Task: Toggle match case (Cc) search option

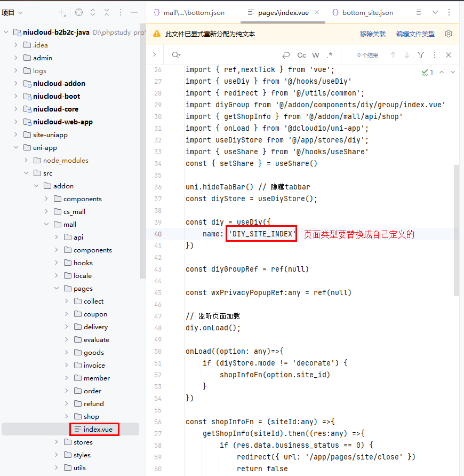Action: click(x=302, y=55)
